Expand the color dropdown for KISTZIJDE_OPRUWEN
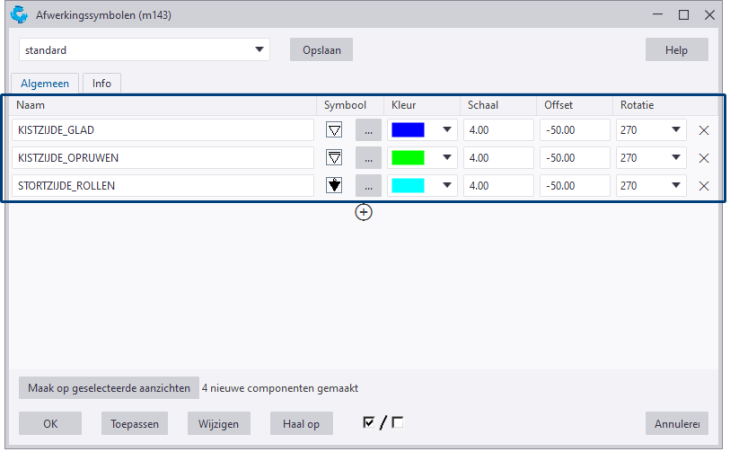The image size is (730, 452). pos(447,158)
